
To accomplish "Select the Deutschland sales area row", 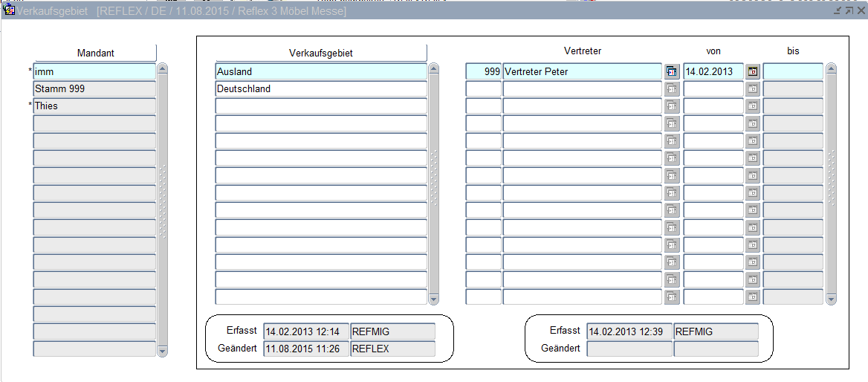I will 320,88.
